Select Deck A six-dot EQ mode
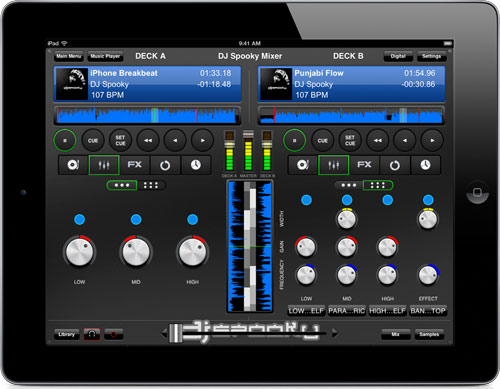 151,185
